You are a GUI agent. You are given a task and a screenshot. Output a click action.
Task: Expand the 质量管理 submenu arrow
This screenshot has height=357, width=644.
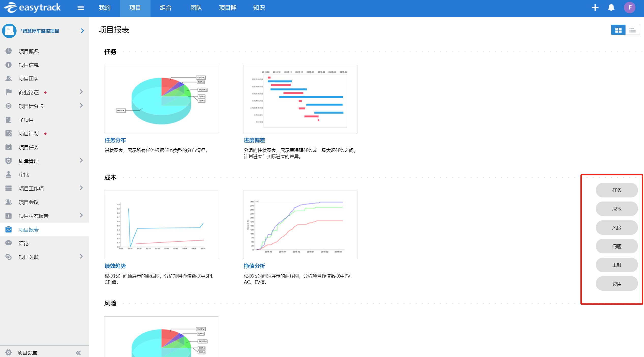(81, 160)
